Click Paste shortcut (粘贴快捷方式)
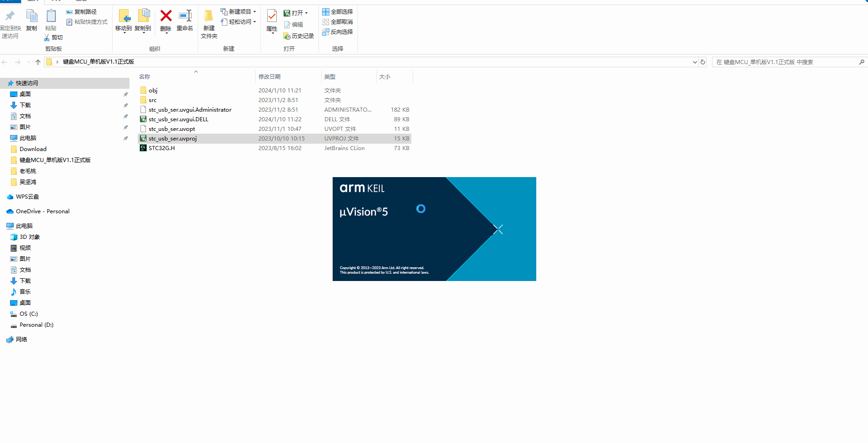Viewport: 868px width, 443px height. 87,22
